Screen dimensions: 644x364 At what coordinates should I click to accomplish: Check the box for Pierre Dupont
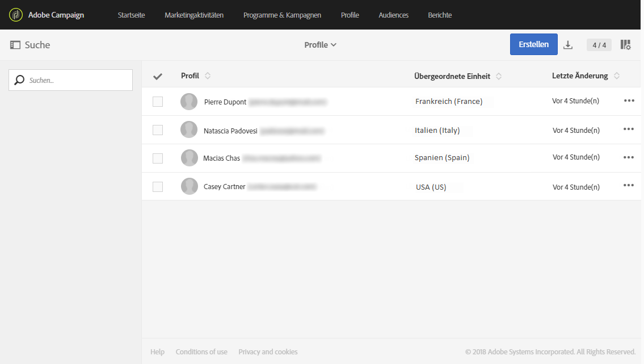(x=158, y=102)
